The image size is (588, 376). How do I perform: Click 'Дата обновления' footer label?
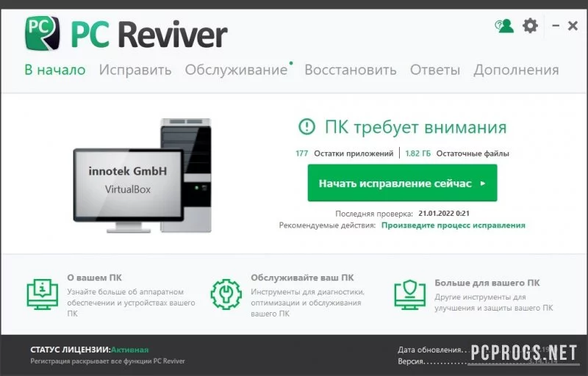[x=430, y=350]
